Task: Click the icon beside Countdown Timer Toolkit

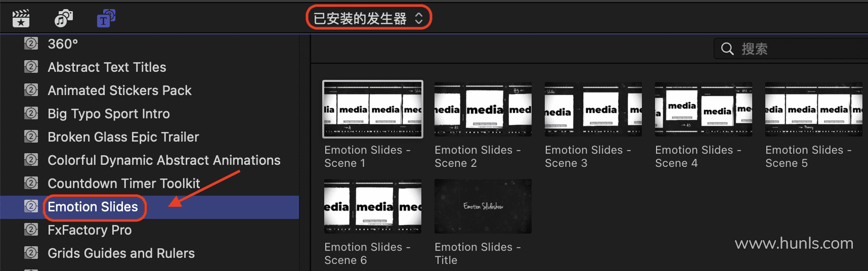Action: pos(31,183)
